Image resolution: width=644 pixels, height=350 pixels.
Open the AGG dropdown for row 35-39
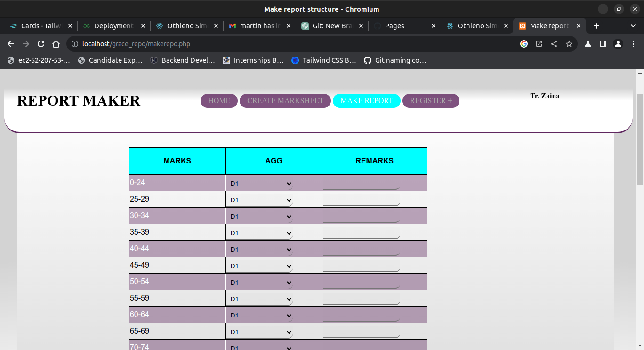pyautogui.click(x=259, y=233)
